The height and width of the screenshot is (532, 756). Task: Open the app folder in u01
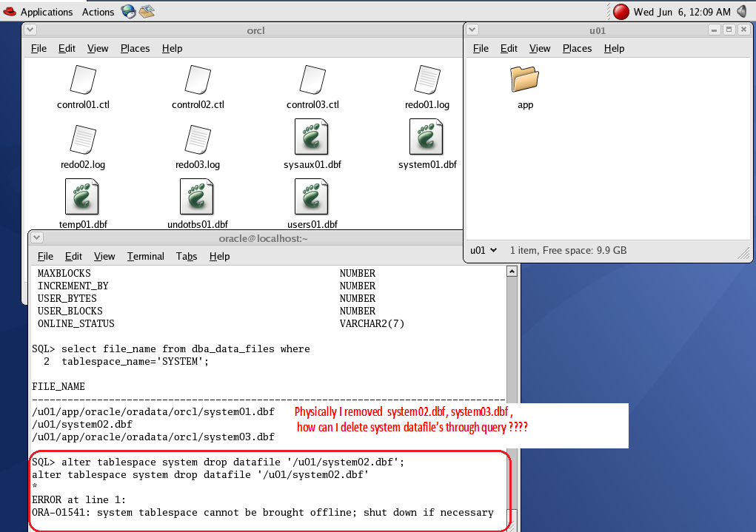point(525,79)
